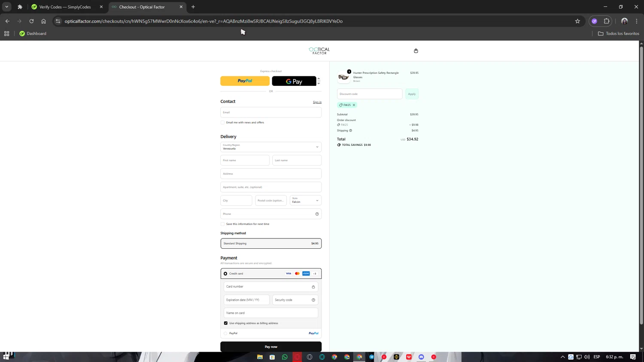Focus the First name field
Screen dimensions: 644x362
point(245,160)
